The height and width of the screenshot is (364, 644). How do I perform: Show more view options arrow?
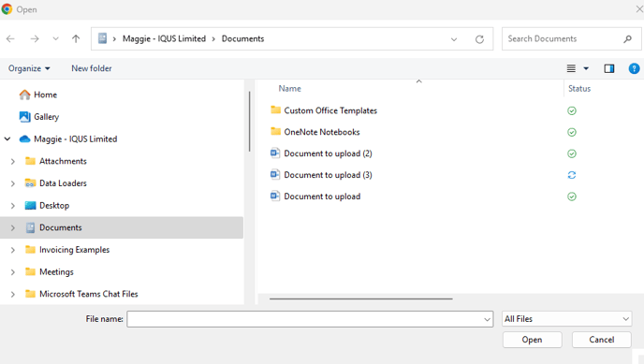click(x=586, y=68)
